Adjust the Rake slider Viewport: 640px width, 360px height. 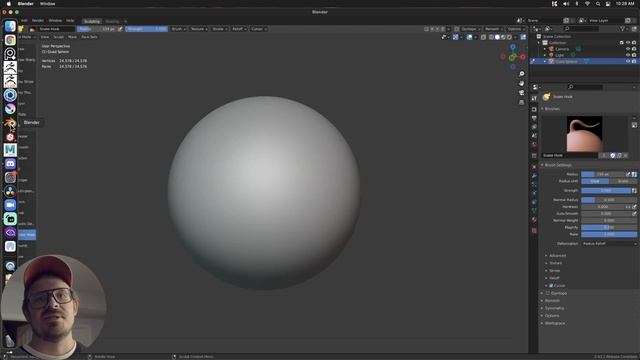[x=609, y=234]
